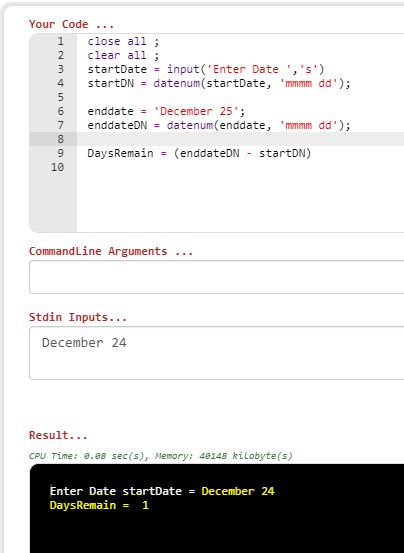The width and height of the screenshot is (404, 553).
Task: Click line 6 enddate 'December 25' assignment
Action: [x=166, y=111]
